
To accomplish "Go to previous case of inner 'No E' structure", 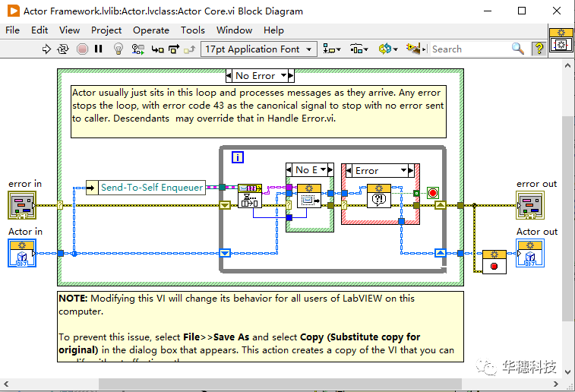I will (x=289, y=170).
